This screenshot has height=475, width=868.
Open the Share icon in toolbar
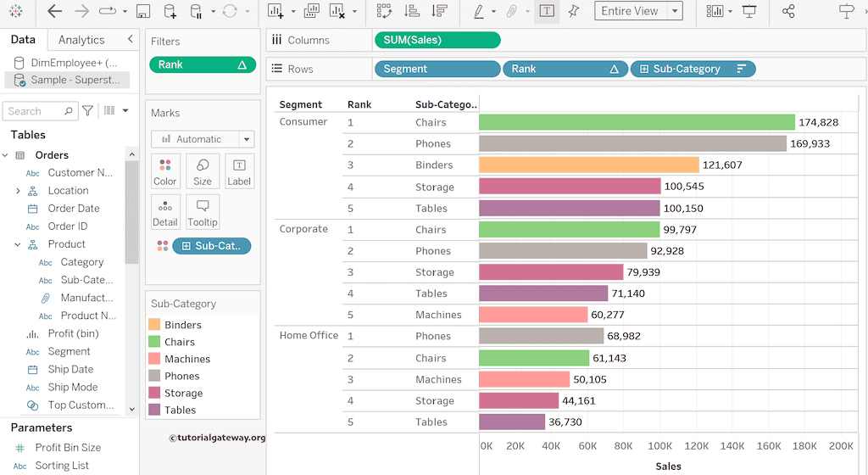pyautogui.click(x=788, y=11)
